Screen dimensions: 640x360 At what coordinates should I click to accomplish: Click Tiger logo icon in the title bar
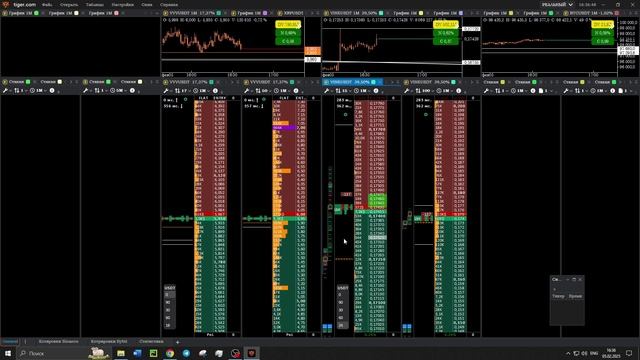[x=6, y=4]
